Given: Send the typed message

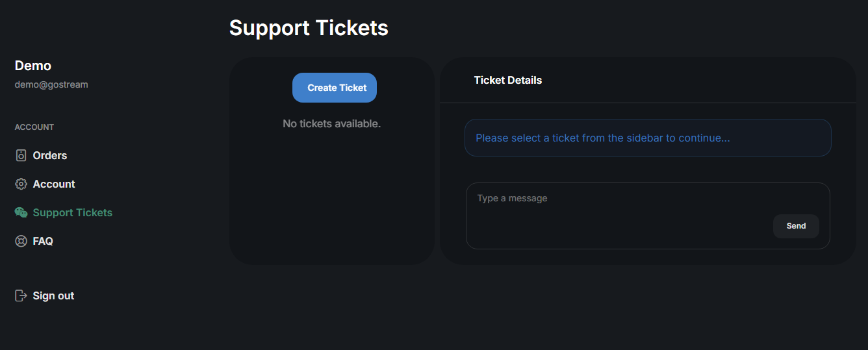Looking at the screenshot, I should [x=796, y=226].
